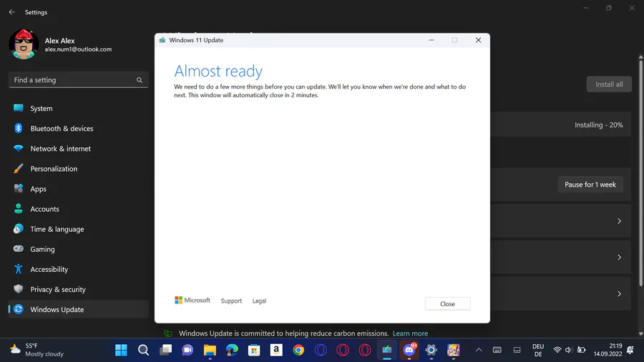Expand the third chevron row in Settings
Screen dimensions: 644x362
(x=620, y=294)
